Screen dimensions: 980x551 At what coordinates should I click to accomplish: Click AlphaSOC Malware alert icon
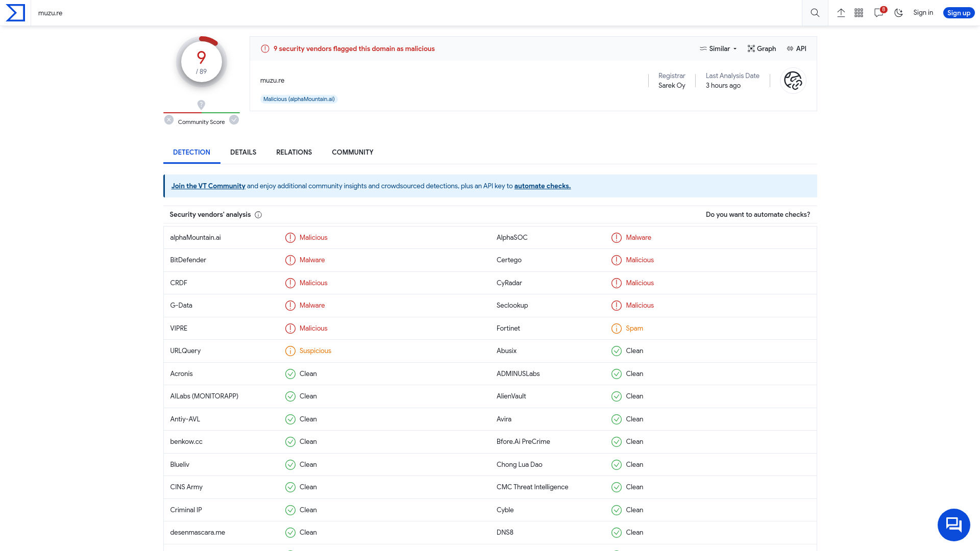(x=617, y=238)
